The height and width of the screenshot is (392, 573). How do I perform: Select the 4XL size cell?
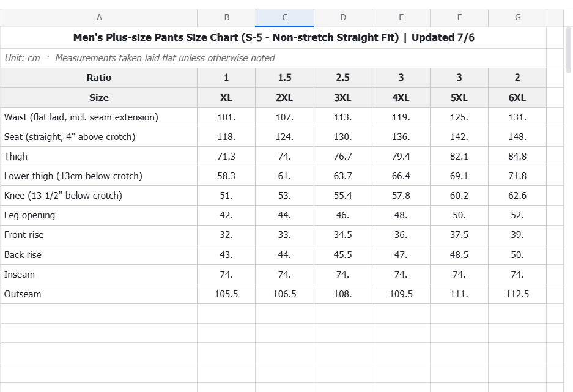coord(401,98)
